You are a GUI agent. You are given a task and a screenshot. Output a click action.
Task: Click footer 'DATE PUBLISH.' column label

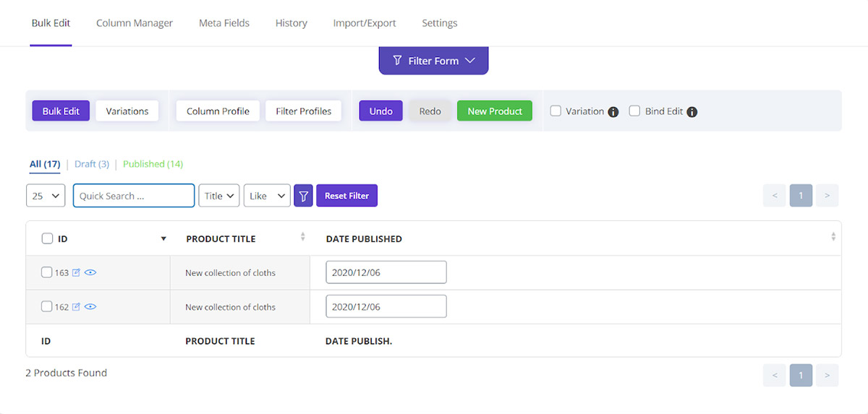(359, 341)
